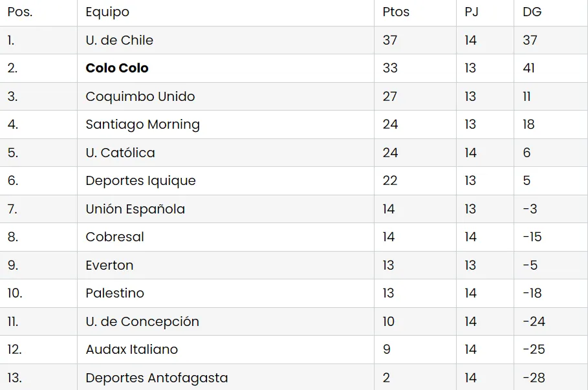Select the U. Católica row name
This screenshot has width=588, height=390.
(x=120, y=153)
